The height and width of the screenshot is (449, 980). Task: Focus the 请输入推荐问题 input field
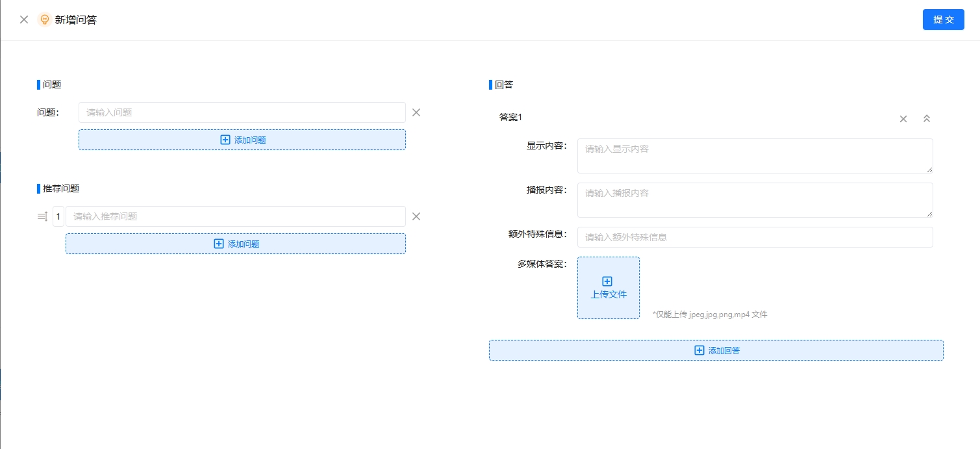click(235, 216)
